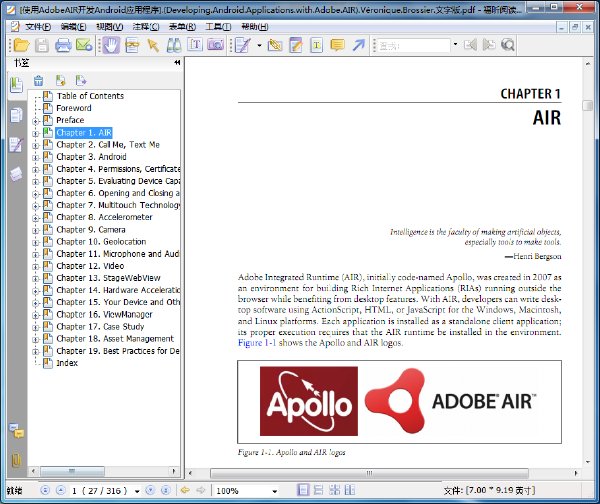Image resolution: width=600 pixels, height=504 pixels.
Task: Show the Bookmarks sidebar panel
Action: (16, 85)
